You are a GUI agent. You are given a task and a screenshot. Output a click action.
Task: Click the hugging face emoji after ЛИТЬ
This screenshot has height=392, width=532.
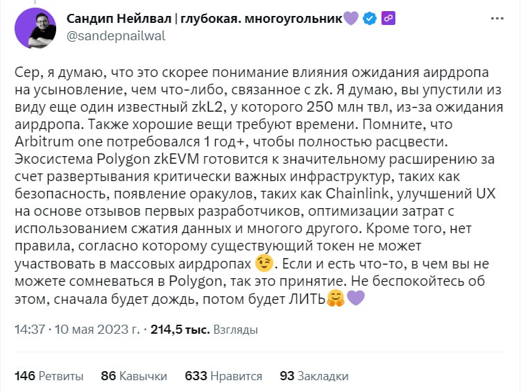pos(336,299)
